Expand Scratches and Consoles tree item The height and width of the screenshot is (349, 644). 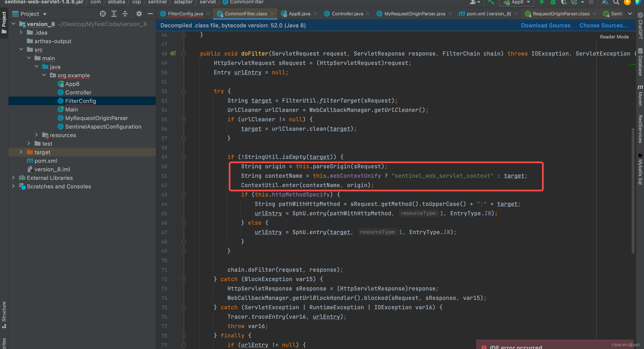click(x=13, y=186)
